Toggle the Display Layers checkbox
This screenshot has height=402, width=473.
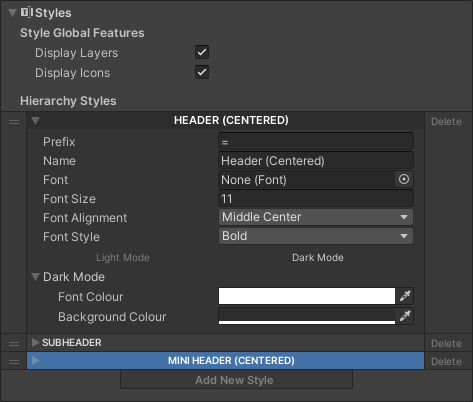[202, 52]
